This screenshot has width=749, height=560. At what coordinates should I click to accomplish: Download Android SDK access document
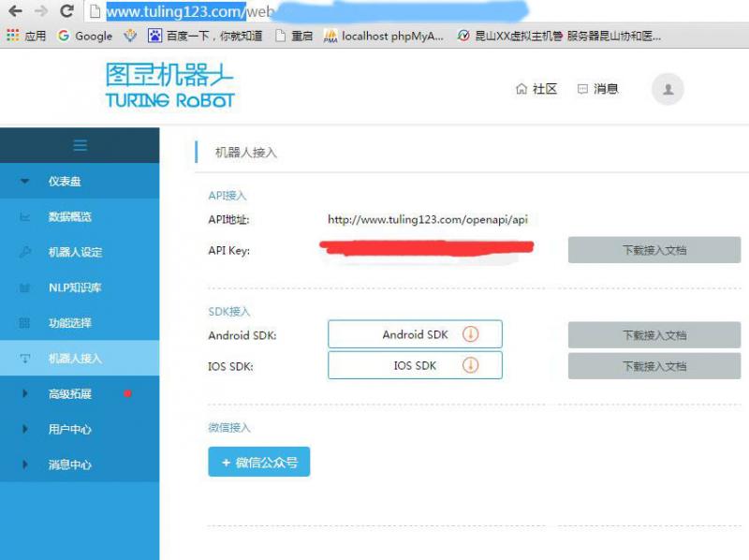pyautogui.click(x=654, y=335)
